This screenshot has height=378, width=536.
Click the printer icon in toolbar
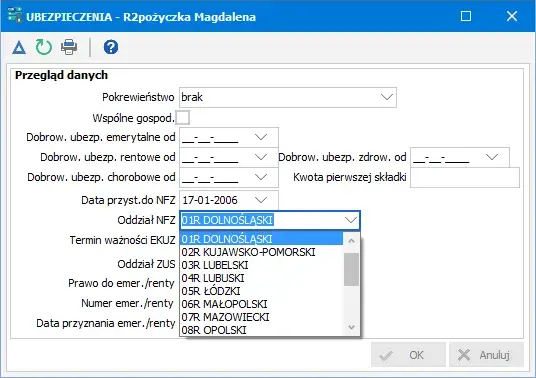(69, 47)
